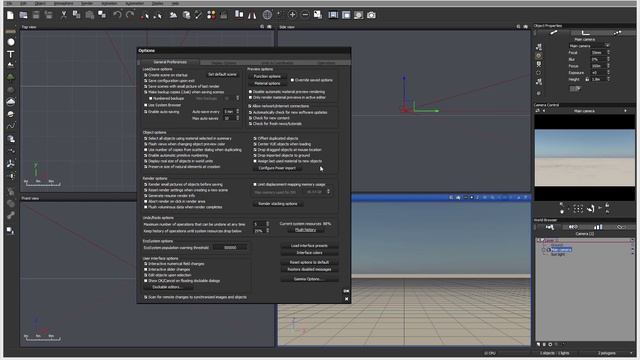Select the plant tool in sidebar
This screenshot has width=640, height=360.
11,77
